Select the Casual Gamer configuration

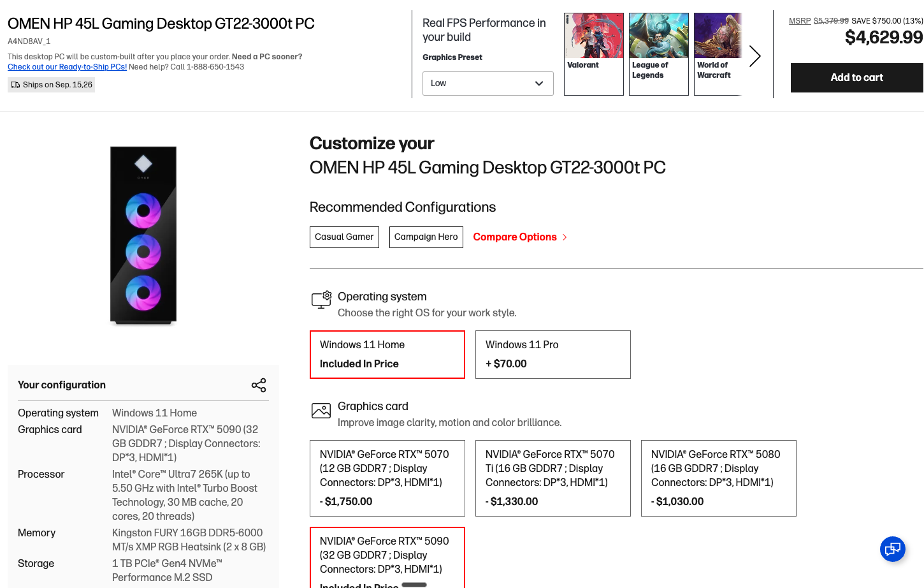[x=344, y=237]
